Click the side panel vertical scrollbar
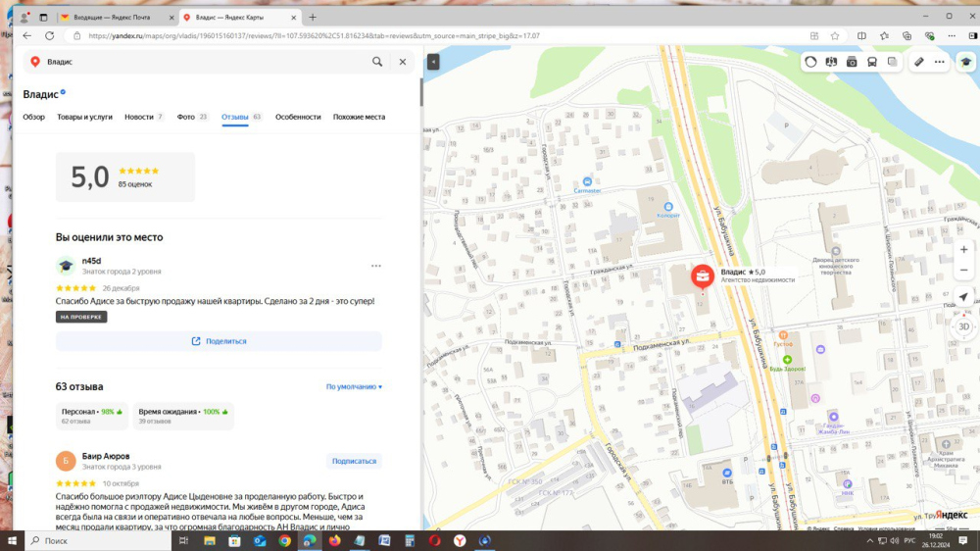Screen dimensions: 980x551 tap(421, 90)
